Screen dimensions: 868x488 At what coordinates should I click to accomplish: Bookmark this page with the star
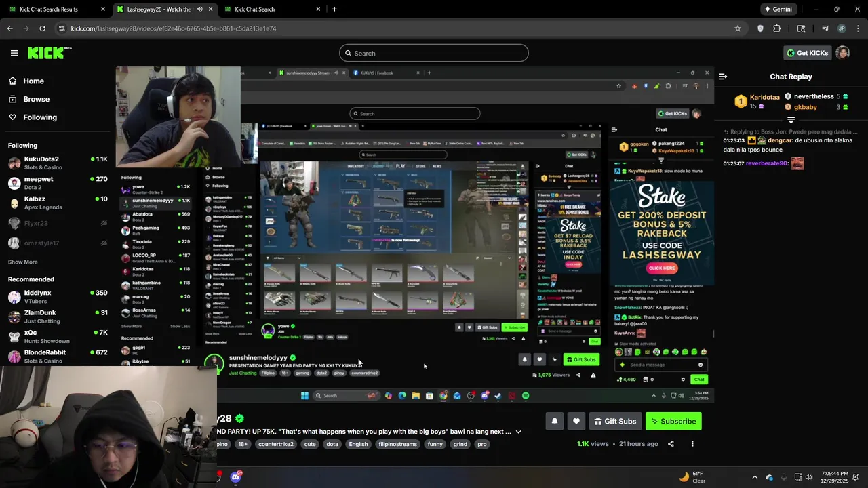(x=738, y=28)
